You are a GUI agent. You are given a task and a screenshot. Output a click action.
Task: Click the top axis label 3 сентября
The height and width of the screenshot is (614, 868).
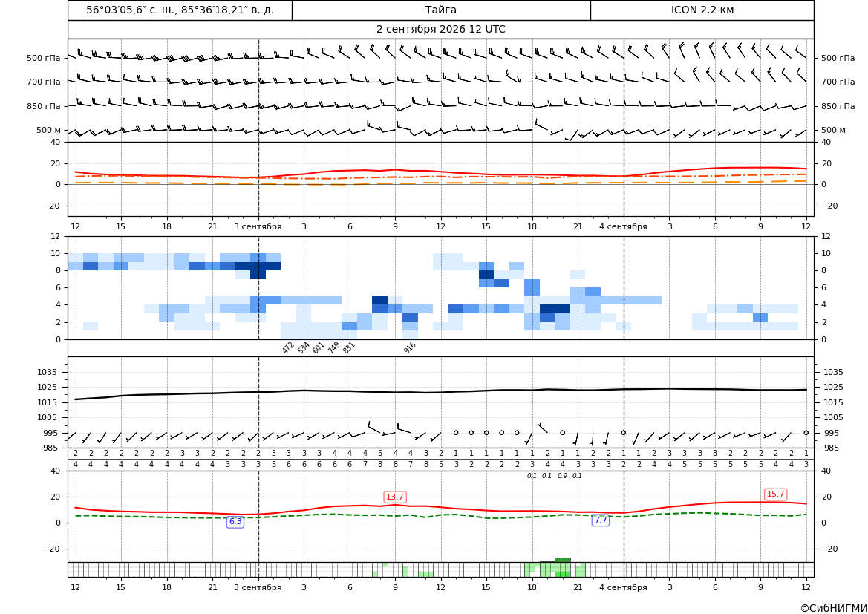tap(258, 226)
